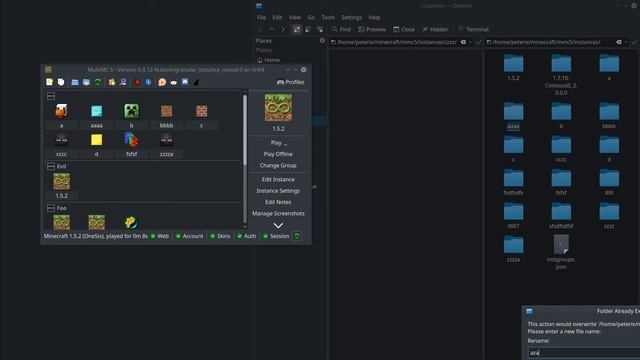Toggle Terminal panel in Dolphin toolbar
Screen dimensions: 640x360
[473, 29]
